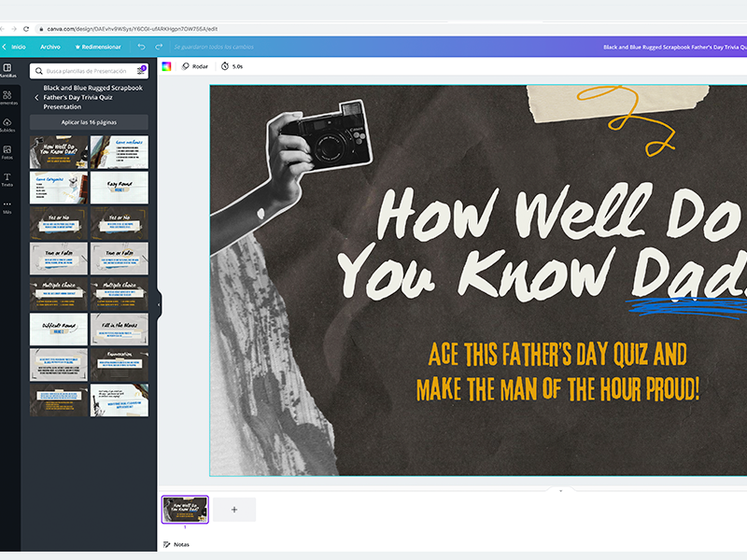747x560 pixels.
Task: Collapse the Father's Day Trivia Quiz template details
Action: (37, 97)
